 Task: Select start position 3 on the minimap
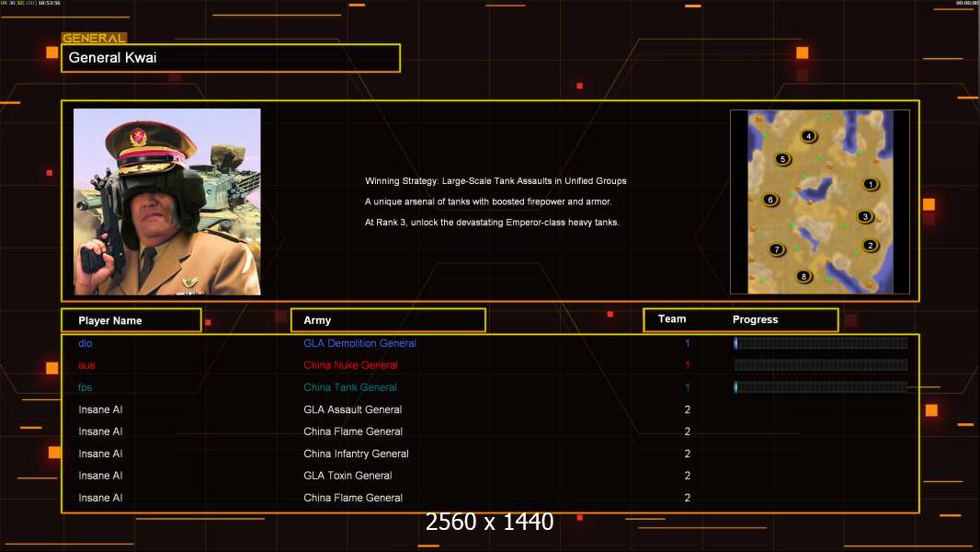click(x=865, y=216)
